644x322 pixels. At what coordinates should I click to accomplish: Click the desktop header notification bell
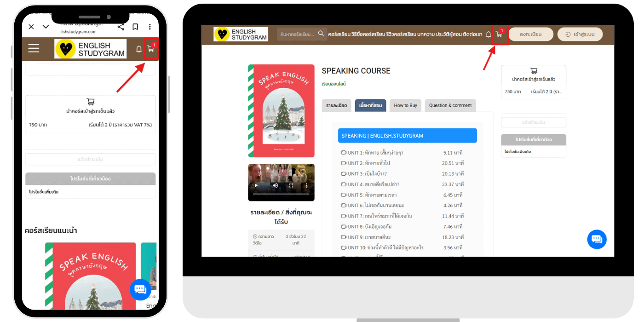[x=489, y=34]
